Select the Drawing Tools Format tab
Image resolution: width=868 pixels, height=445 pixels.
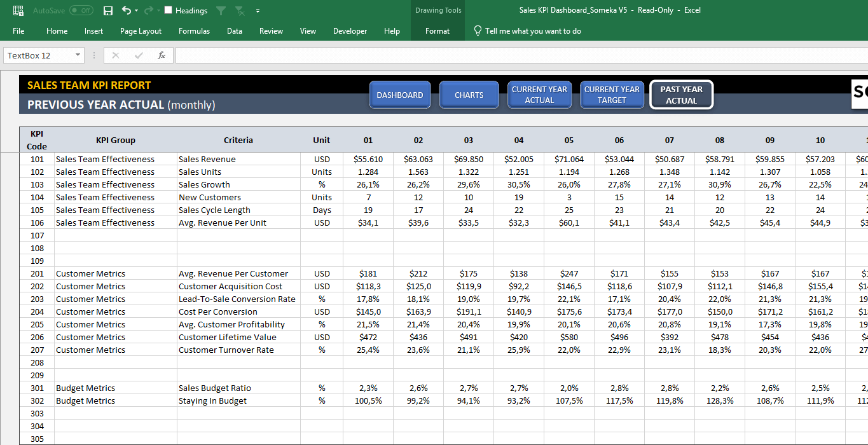pos(437,31)
